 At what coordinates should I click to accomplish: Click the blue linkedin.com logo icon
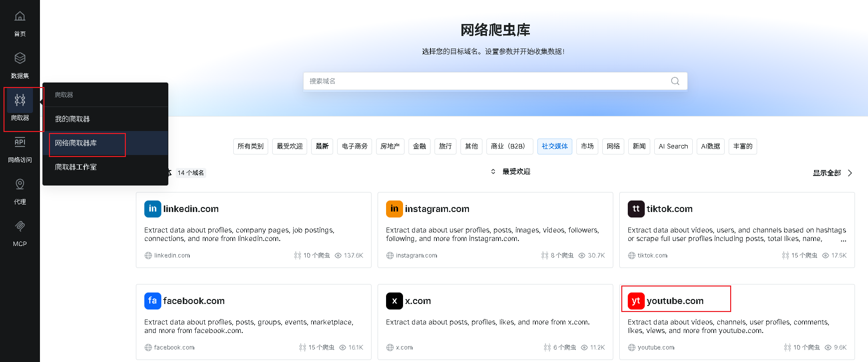click(153, 208)
